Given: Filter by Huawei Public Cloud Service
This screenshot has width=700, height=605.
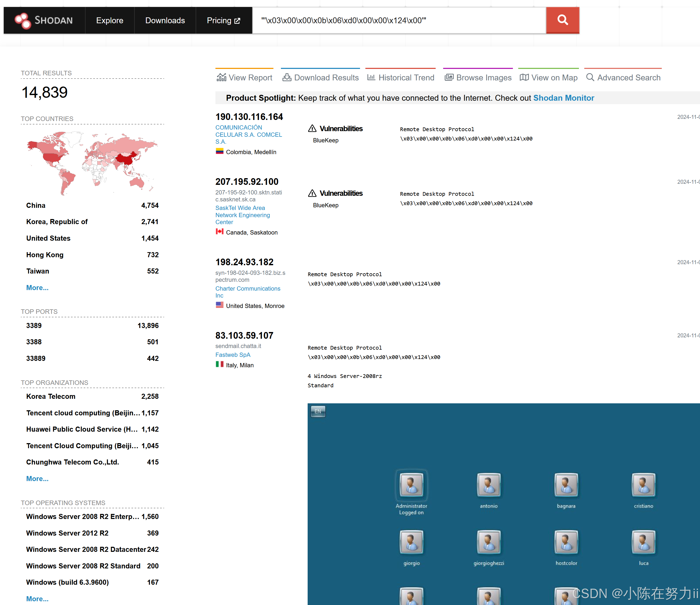Looking at the screenshot, I should tap(92, 429).
